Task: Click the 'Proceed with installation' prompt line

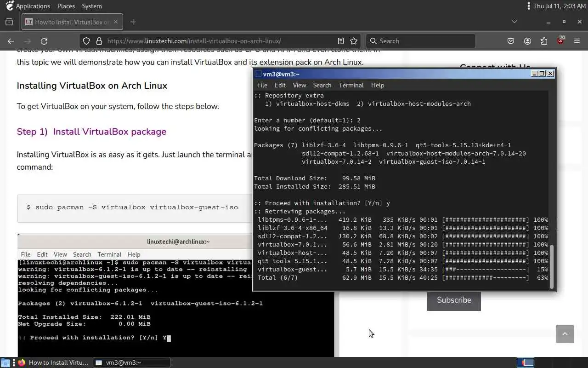Action: (322, 203)
